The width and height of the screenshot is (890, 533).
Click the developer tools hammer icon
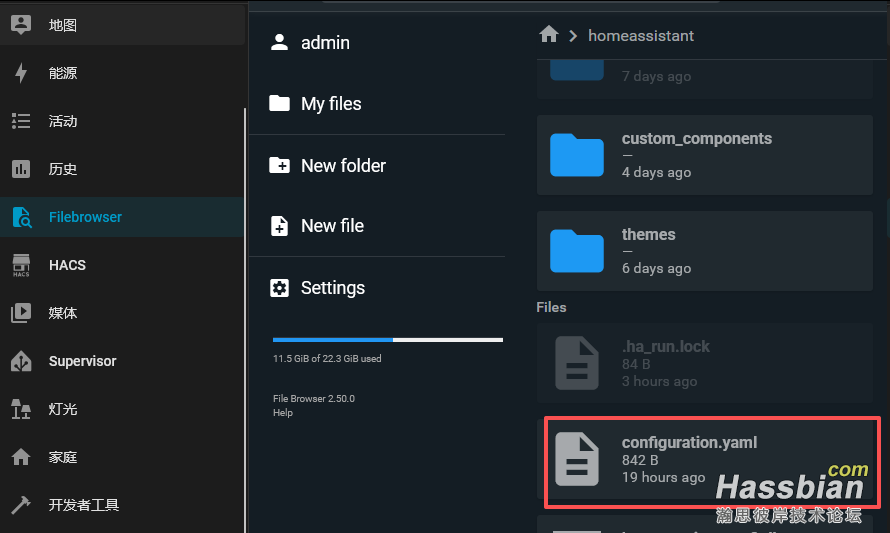point(21,505)
